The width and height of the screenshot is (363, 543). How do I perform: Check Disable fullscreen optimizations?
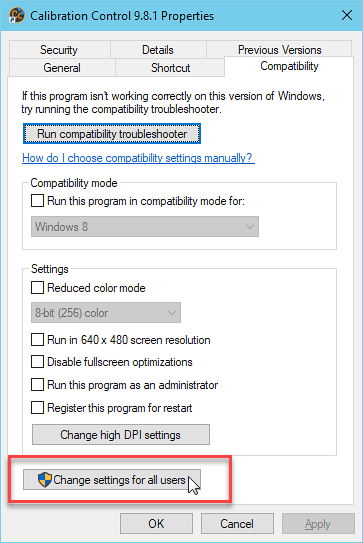coord(37,362)
